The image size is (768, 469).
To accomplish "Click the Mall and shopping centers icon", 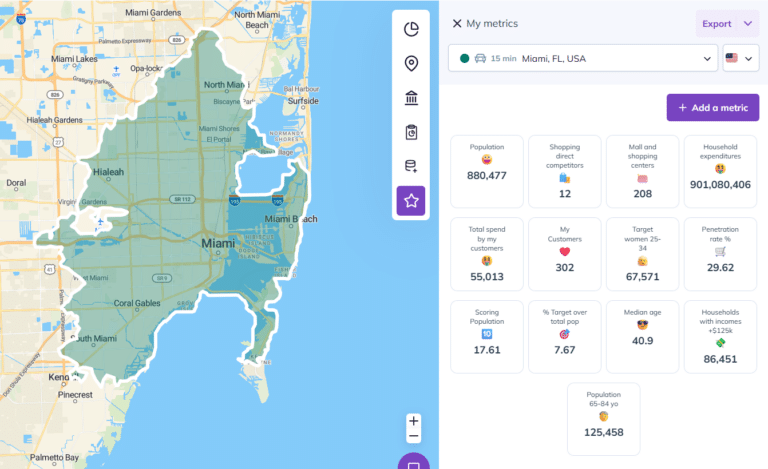I will pyautogui.click(x=643, y=179).
